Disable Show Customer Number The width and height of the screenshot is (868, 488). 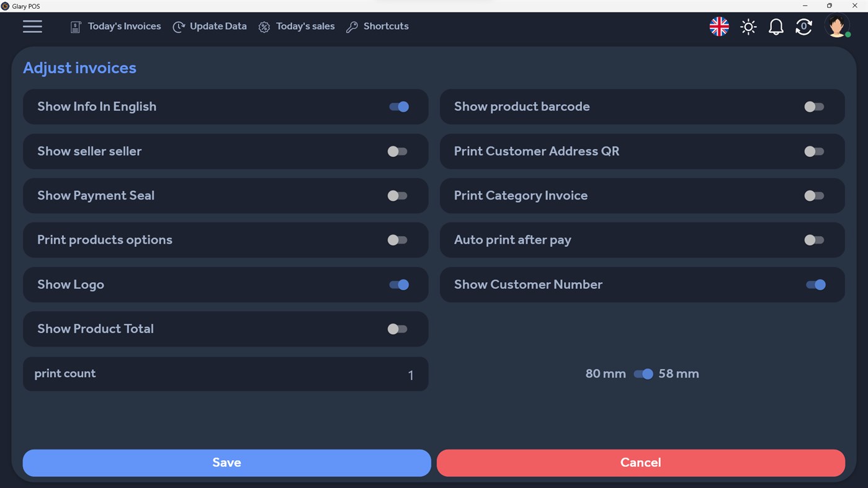(x=816, y=285)
